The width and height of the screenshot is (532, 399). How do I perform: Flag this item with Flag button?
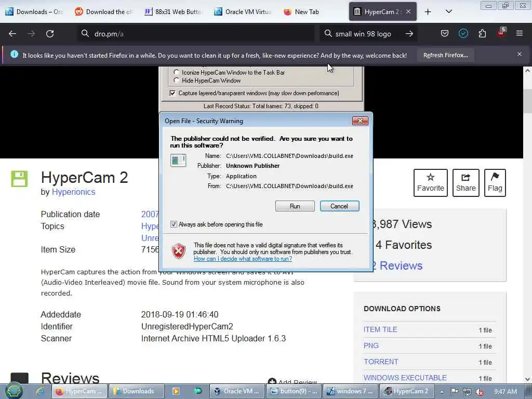pyautogui.click(x=495, y=183)
